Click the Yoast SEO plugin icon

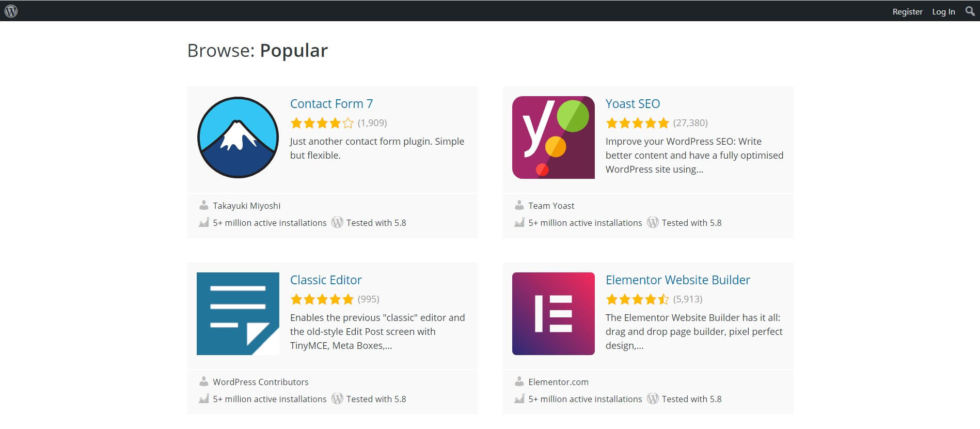coord(554,137)
